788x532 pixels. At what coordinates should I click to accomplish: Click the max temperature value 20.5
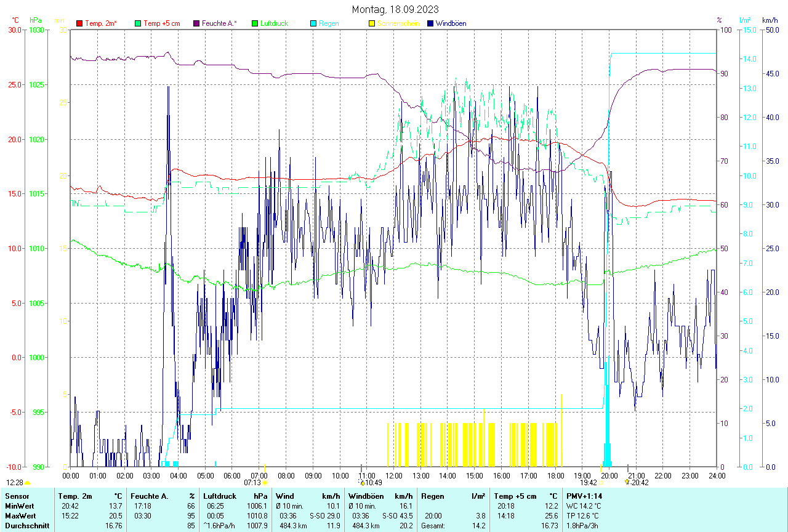(x=115, y=515)
